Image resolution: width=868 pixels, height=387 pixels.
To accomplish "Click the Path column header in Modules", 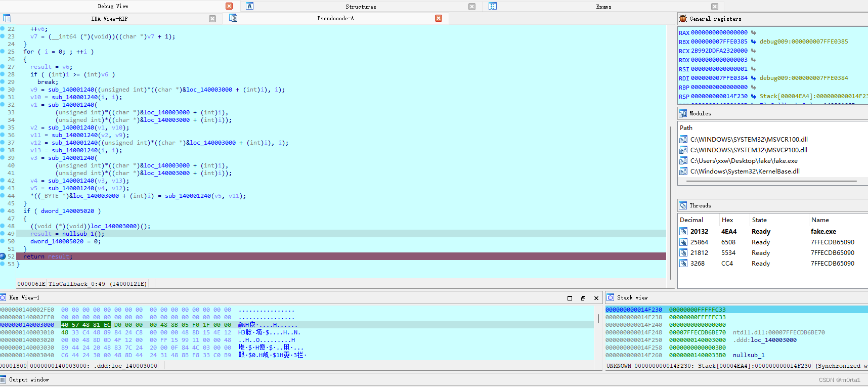I will (686, 128).
